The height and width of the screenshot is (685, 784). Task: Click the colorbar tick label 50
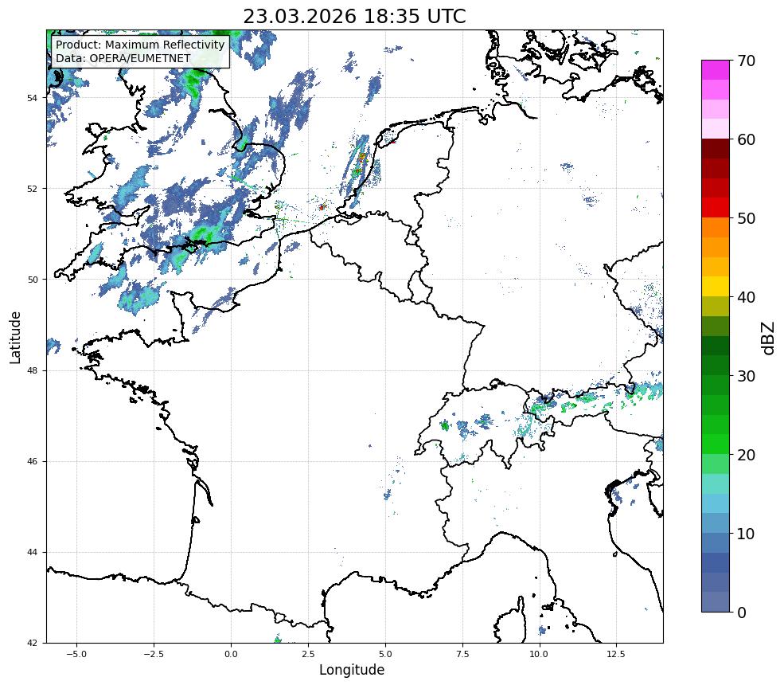746,218
